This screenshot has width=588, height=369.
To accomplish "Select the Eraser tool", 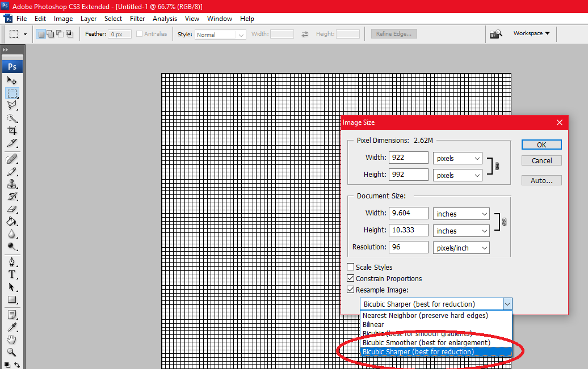I will tap(12, 209).
